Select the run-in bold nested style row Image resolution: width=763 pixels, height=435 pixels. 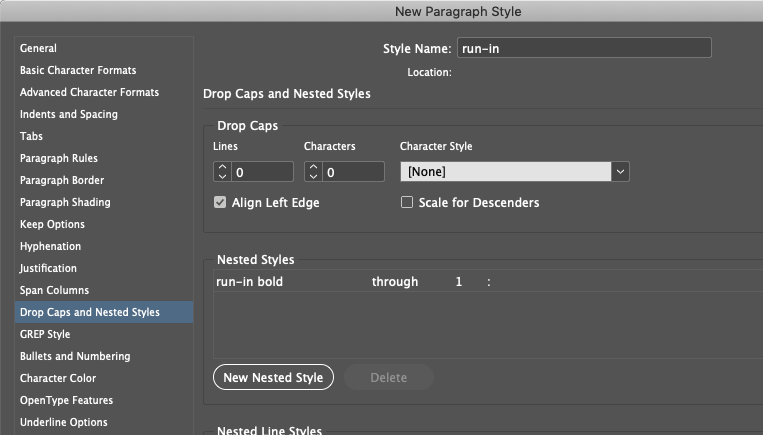pos(250,282)
